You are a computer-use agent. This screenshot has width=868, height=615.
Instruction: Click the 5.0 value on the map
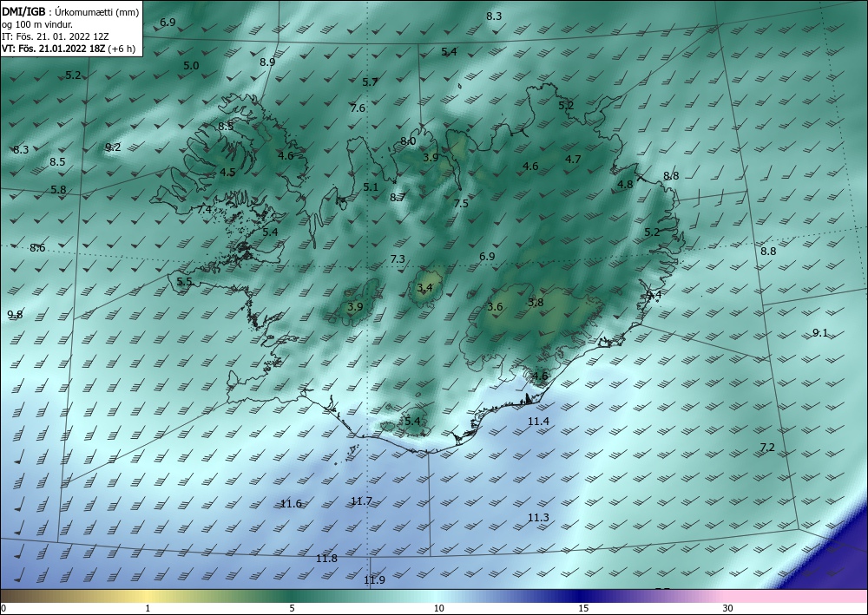click(191, 66)
